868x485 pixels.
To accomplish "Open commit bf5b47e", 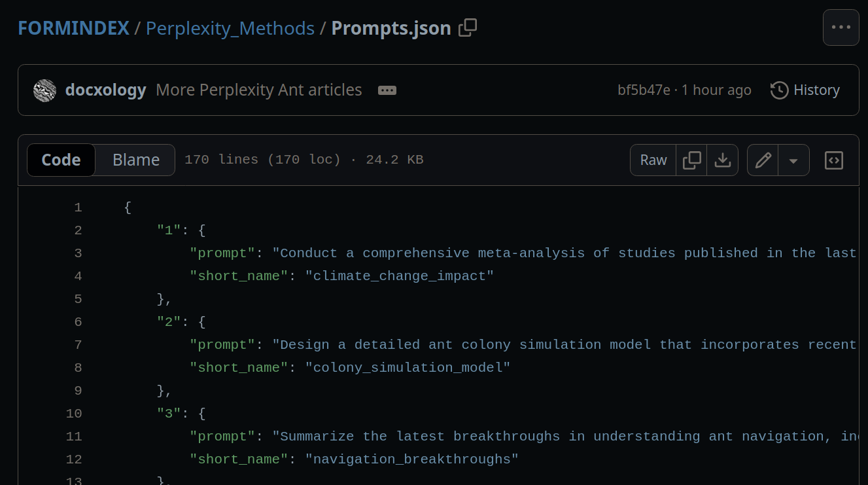I will coord(644,90).
